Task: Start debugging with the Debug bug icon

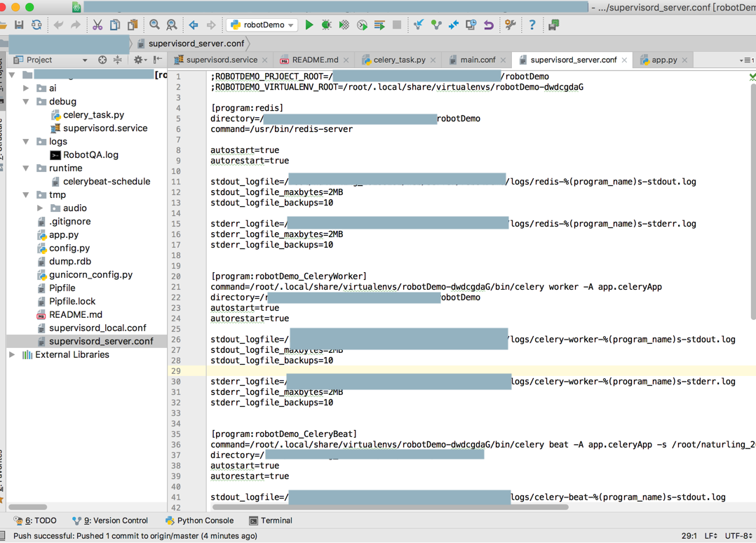Action: pos(326,25)
